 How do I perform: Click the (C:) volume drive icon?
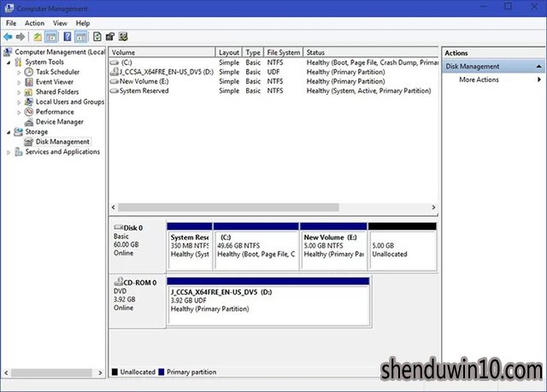(x=115, y=62)
